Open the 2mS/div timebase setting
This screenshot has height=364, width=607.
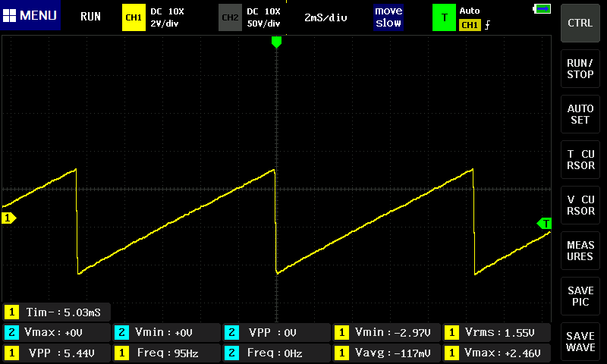tap(326, 17)
